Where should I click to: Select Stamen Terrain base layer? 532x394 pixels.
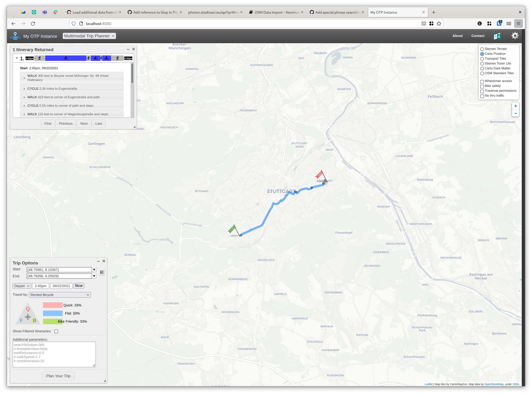[482, 49]
